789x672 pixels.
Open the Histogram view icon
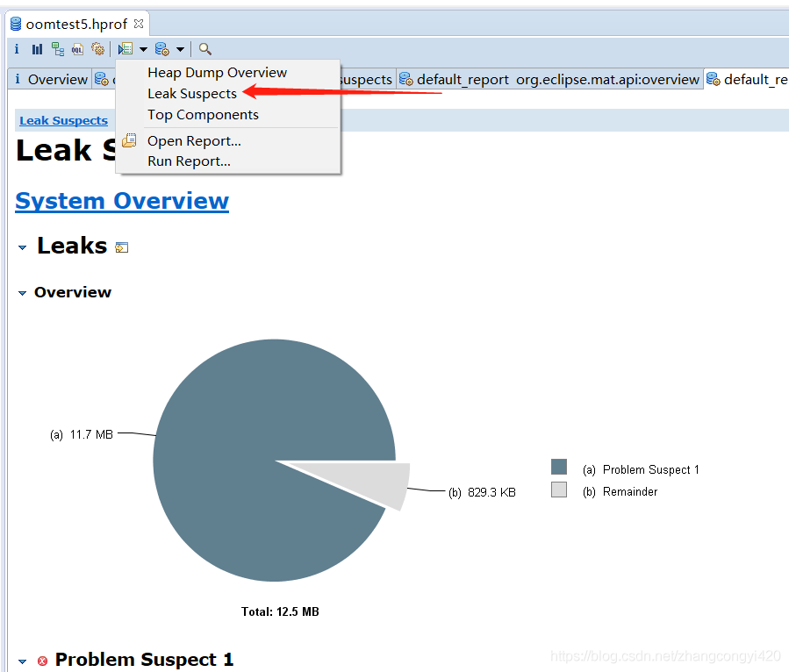(37, 49)
